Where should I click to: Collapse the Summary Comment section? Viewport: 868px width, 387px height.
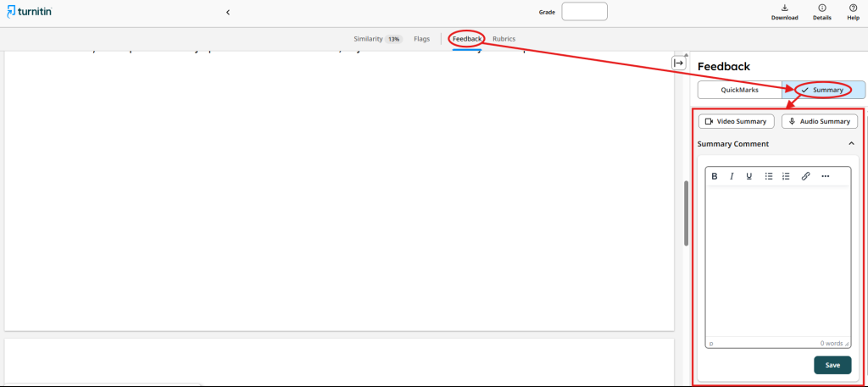pyautogui.click(x=851, y=144)
